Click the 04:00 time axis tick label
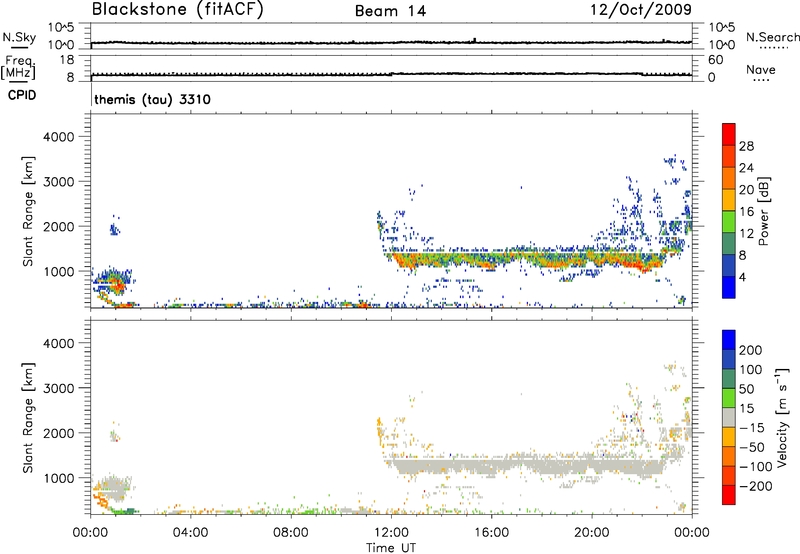The width and height of the screenshot is (800, 554). click(x=190, y=533)
